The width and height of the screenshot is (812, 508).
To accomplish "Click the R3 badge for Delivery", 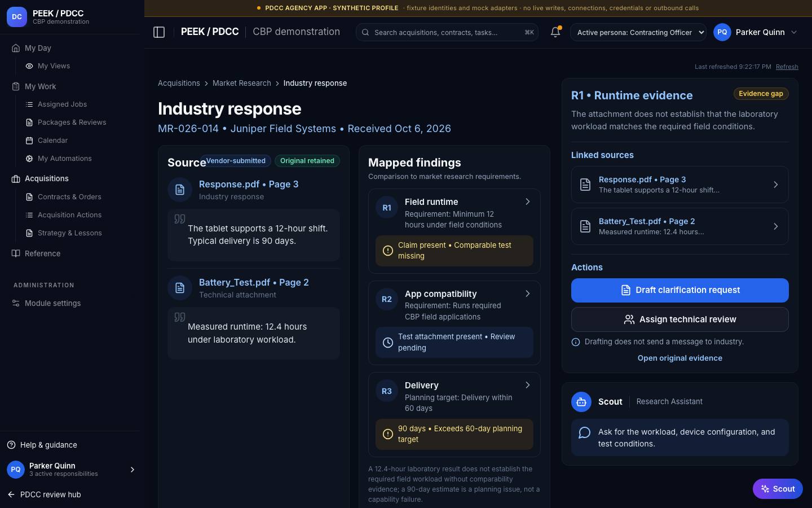I will point(387,391).
